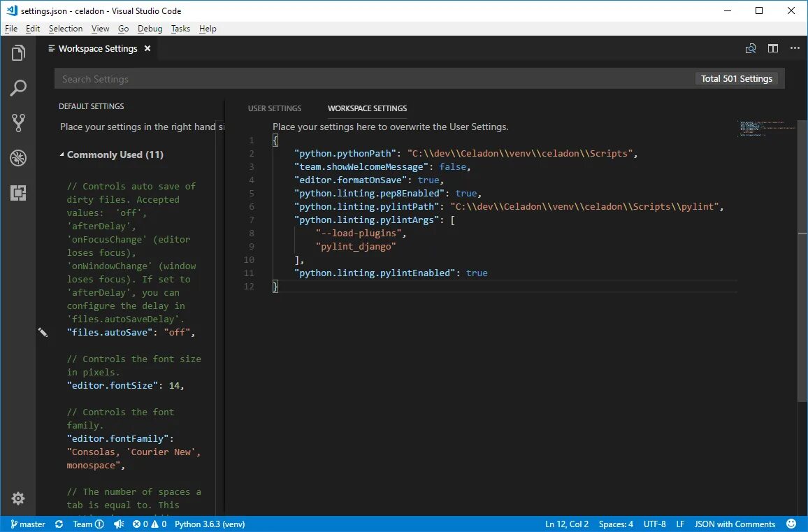
Task: Click the "team.showWelcomeMessage" key text
Action: click(362, 167)
